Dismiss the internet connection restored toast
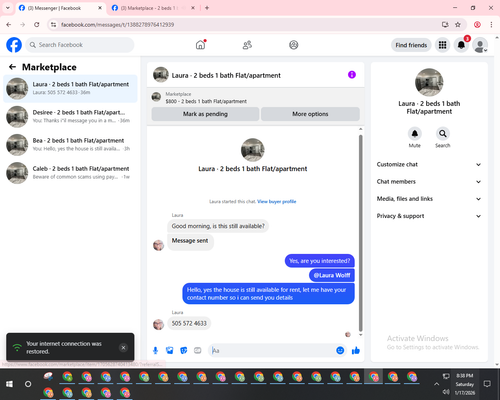Image resolution: width=500 pixels, height=400 pixels. tap(123, 348)
